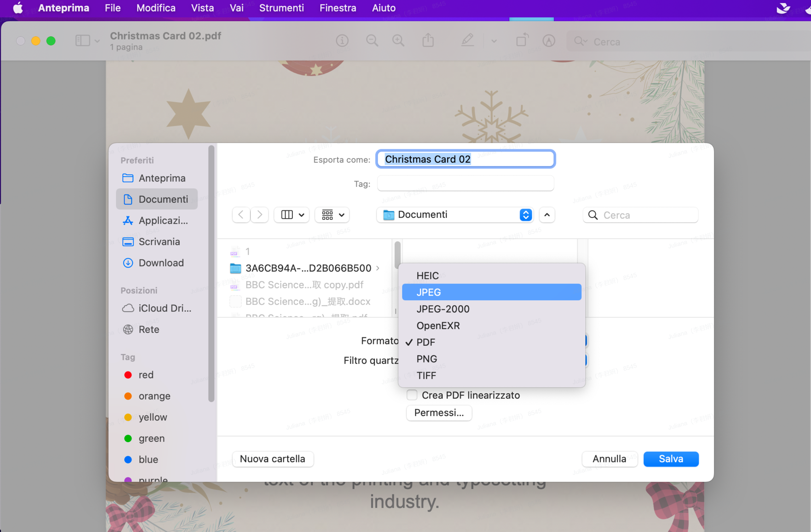Image resolution: width=811 pixels, height=532 pixels.
Task: Open Scrivania in the sidebar
Action: pyautogui.click(x=157, y=242)
